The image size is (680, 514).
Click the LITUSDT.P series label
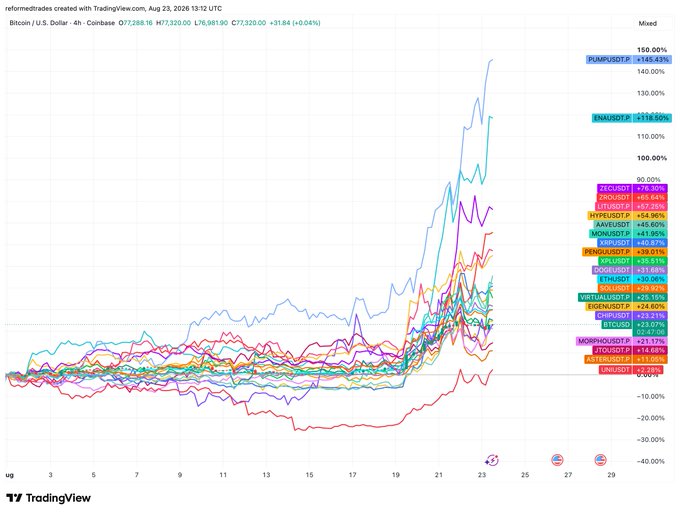(x=614, y=207)
